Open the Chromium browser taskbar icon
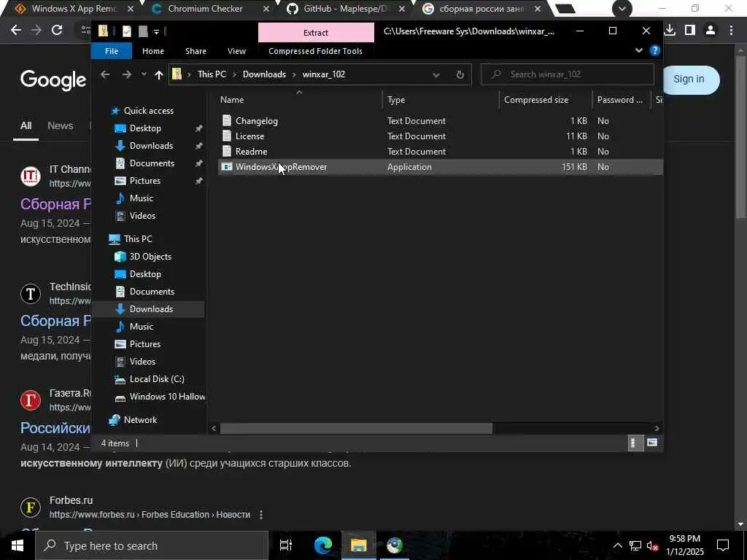Viewport: 747px width, 560px height. pos(395,545)
